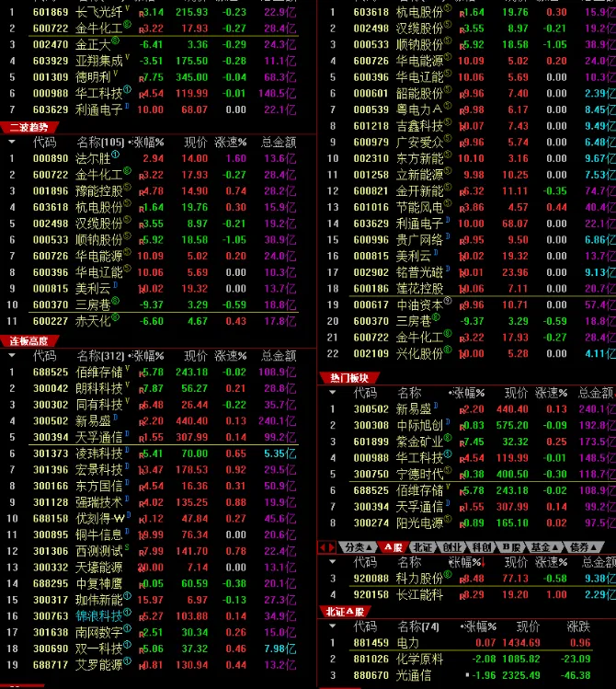Sort 连板高度 list by 现价 column
The height and width of the screenshot is (689, 616).
coord(196,355)
